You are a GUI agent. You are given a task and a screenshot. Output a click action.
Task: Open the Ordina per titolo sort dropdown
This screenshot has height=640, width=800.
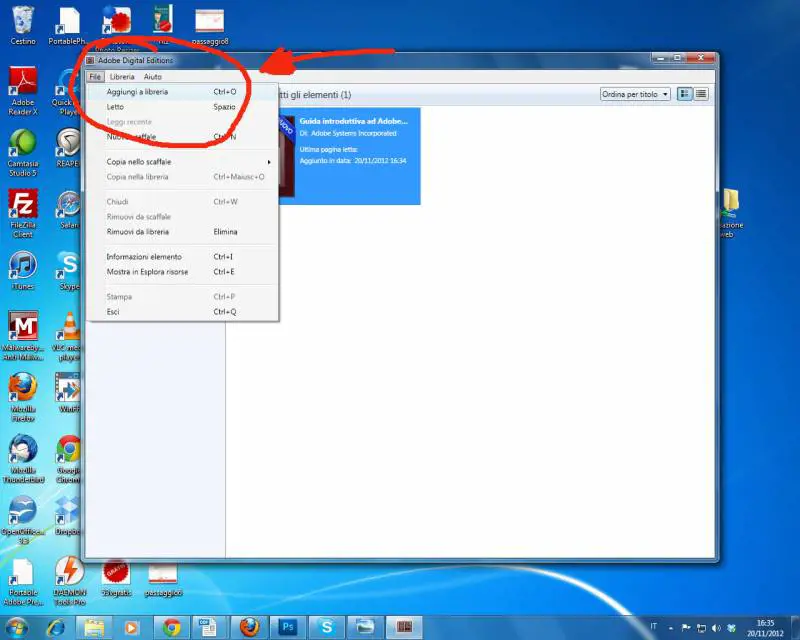(x=635, y=94)
